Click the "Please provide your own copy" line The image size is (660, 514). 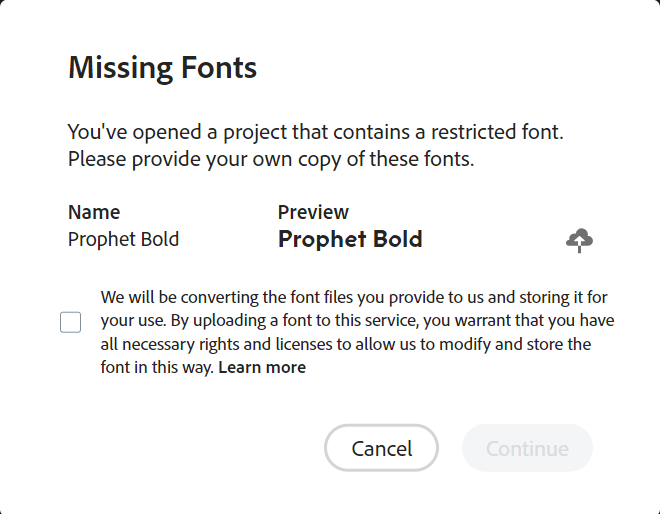(270, 158)
